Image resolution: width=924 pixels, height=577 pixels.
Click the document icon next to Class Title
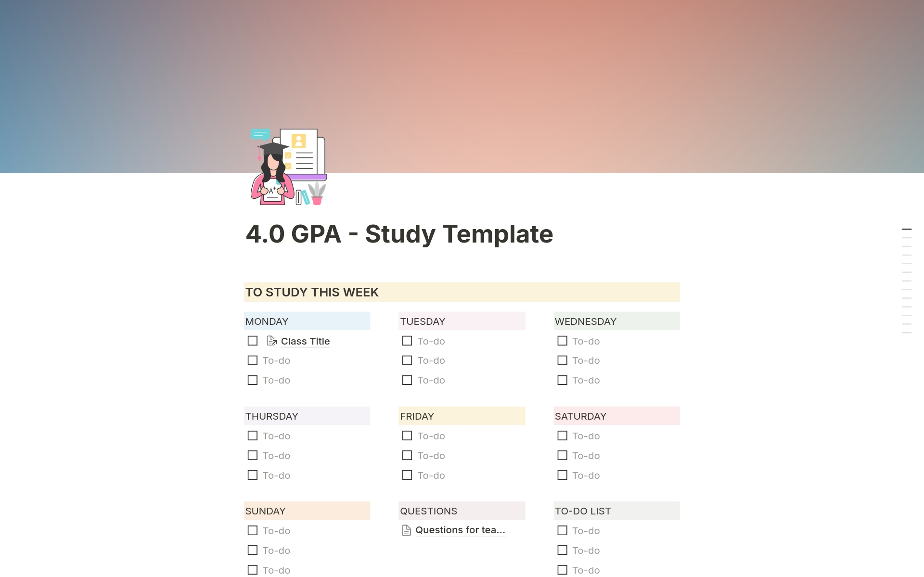271,340
